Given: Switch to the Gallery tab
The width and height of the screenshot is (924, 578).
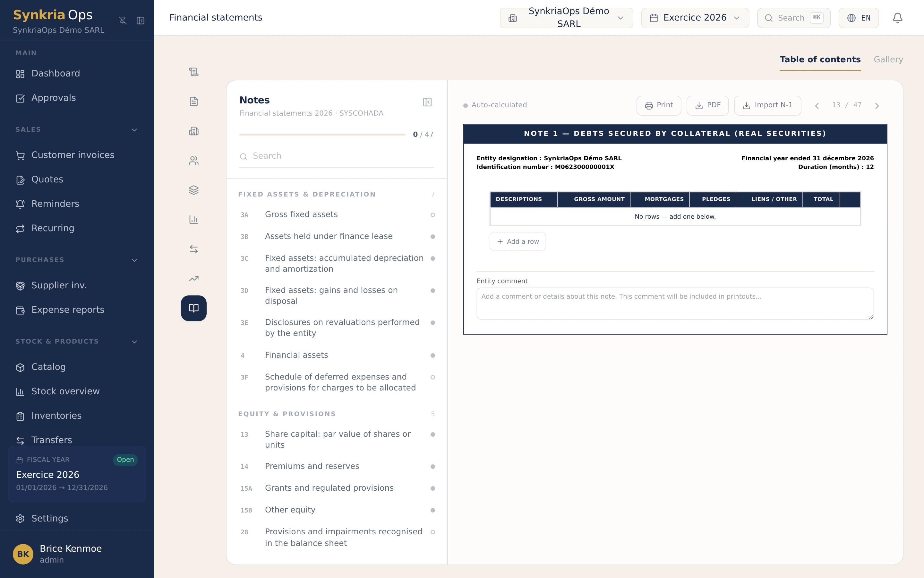Looking at the screenshot, I should coord(888,60).
